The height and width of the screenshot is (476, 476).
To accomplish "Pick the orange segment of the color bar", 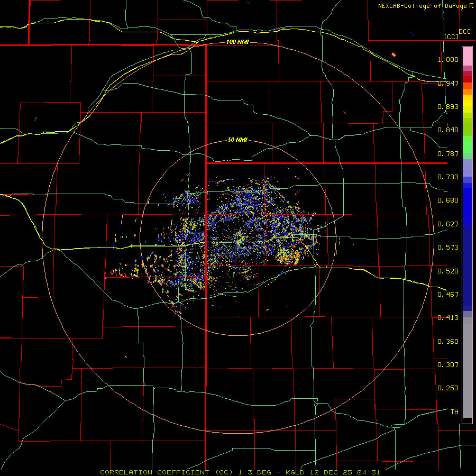I will coord(467,91).
